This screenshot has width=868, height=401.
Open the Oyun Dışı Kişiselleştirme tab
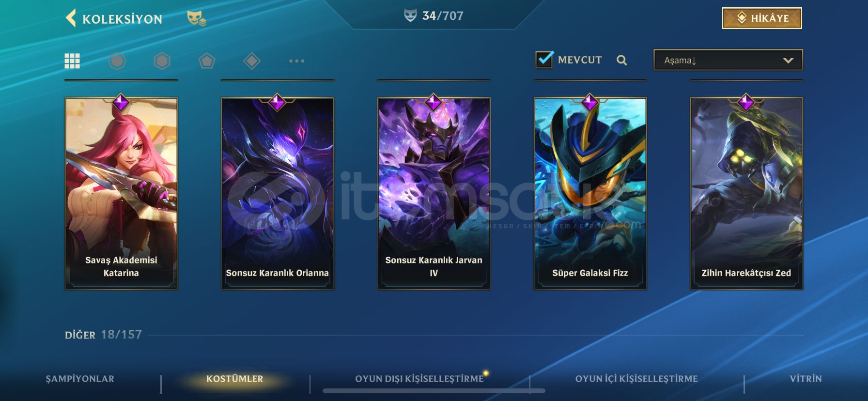coord(419,379)
